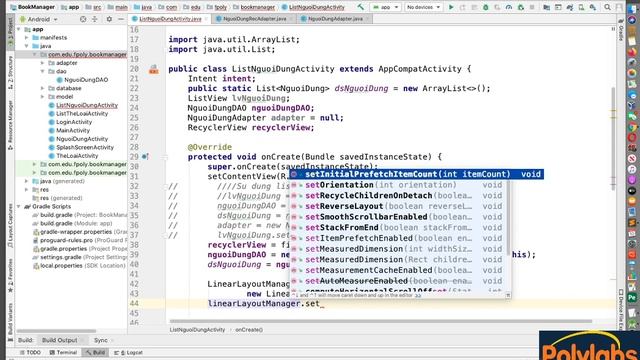This screenshot has height=360, width=640.
Task: Run the app with green play icon
Action: (451, 7)
